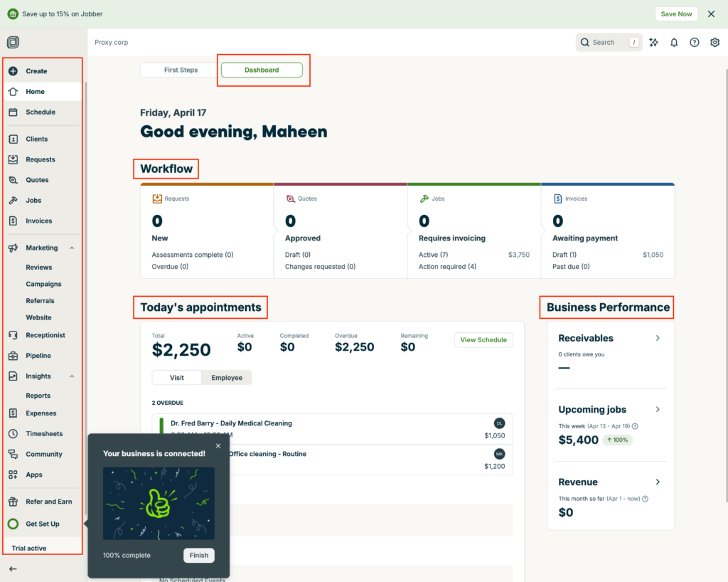The height and width of the screenshot is (582, 728).
Task: Click the Clients icon
Action: [13, 139]
